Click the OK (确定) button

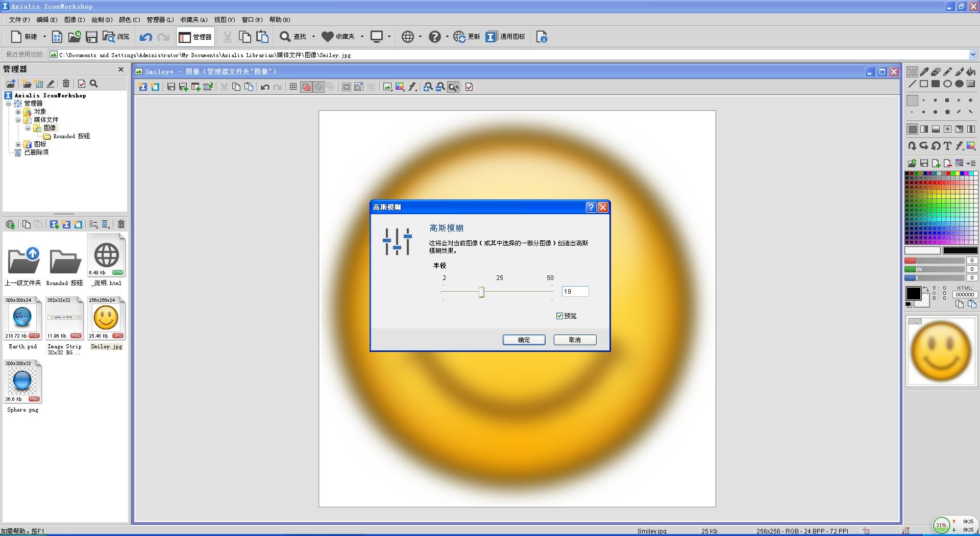[524, 340]
